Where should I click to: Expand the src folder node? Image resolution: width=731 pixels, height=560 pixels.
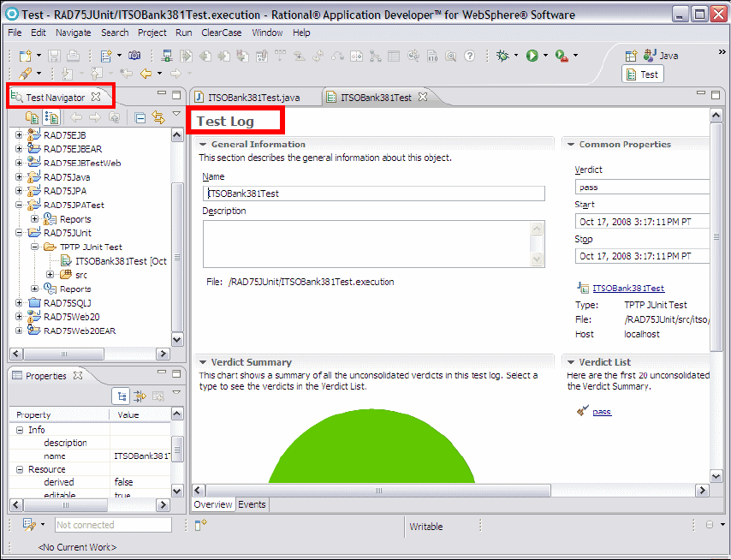tap(50, 274)
